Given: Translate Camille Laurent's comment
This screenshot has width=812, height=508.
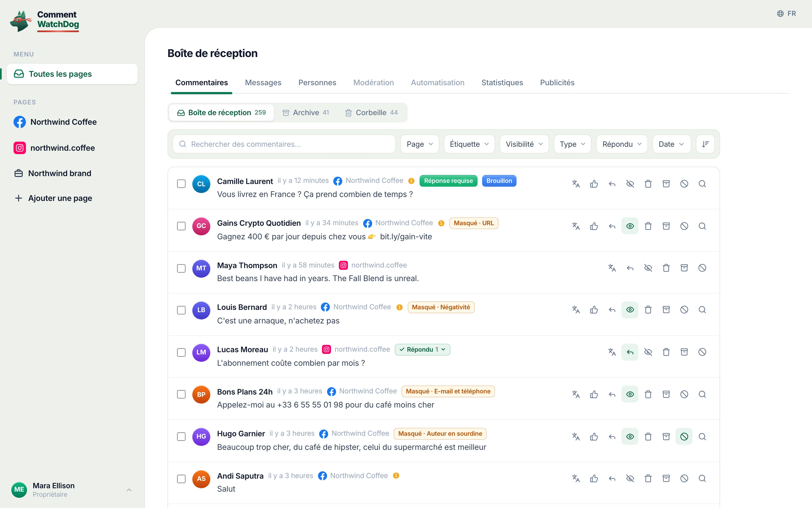Looking at the screenshot, I should [x=576, y=184].
